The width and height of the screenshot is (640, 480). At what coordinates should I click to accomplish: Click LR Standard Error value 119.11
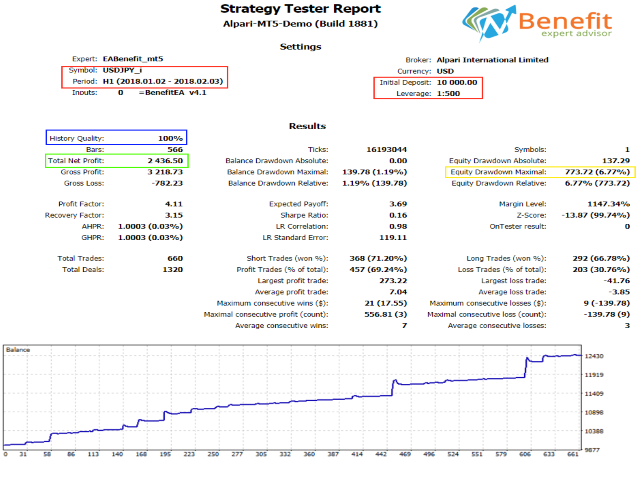tap(393, 238)
